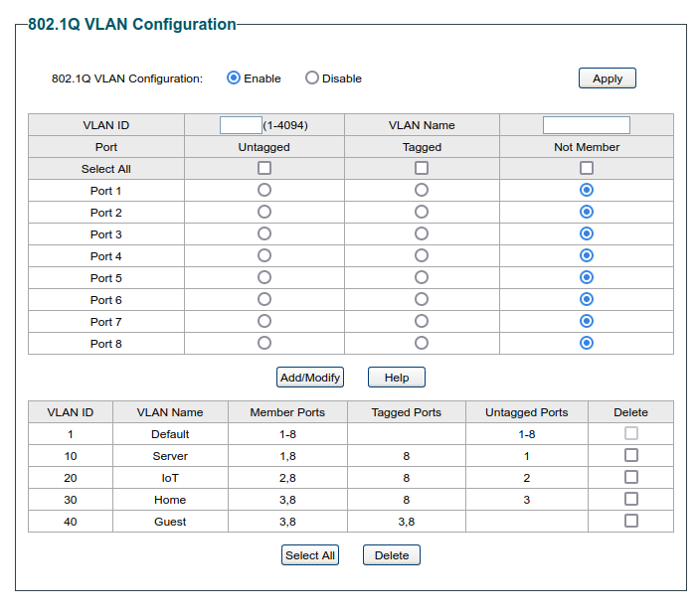Tick delete checkbox for IoT VLAN 20
The width and height of the screenshot is (699, 616).
click(x=630, y=477)
